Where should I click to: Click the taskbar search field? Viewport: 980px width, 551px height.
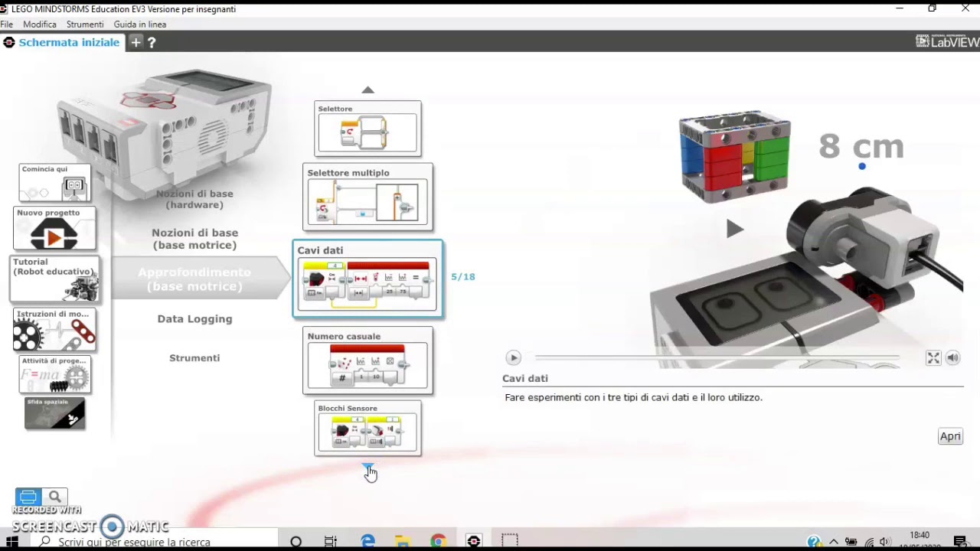[x=153, y=542]
